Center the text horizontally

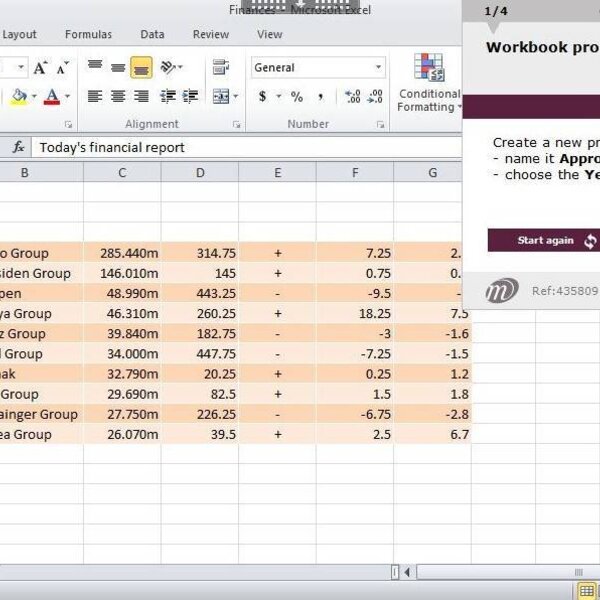[118, 96]
